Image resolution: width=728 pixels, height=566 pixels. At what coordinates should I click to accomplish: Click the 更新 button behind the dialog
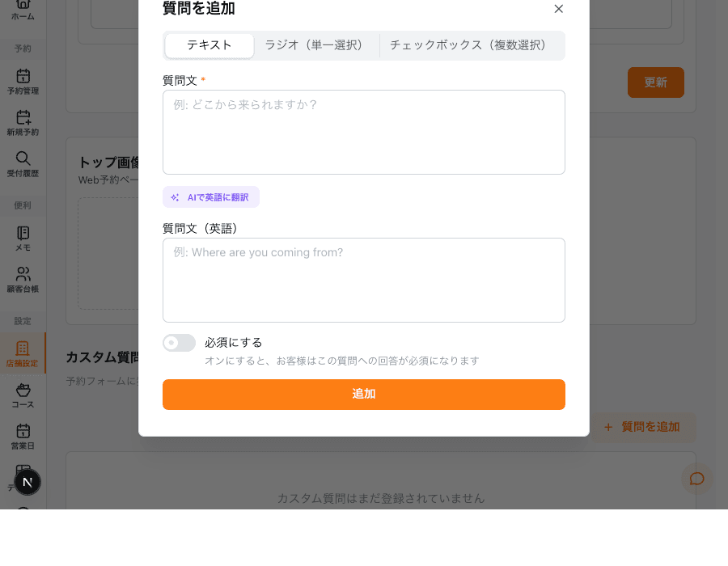click(x=655, y=82)
